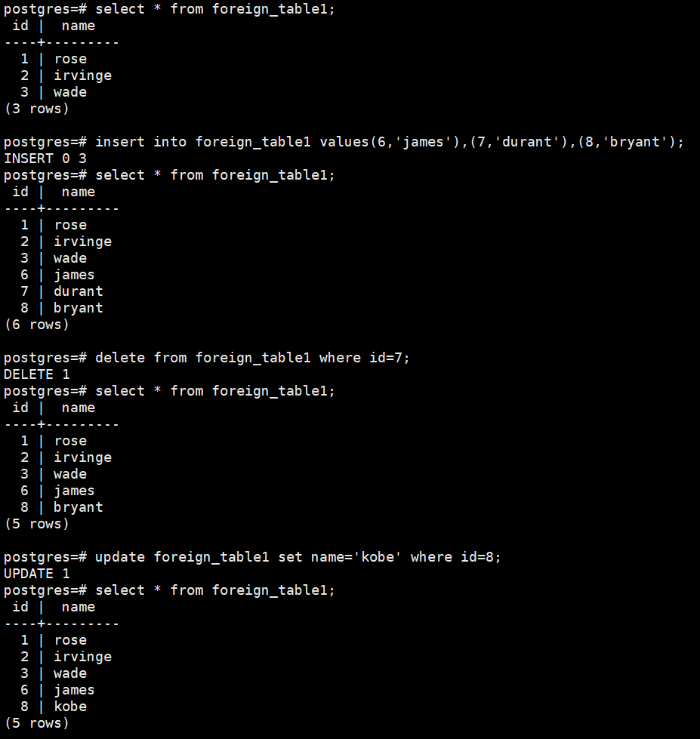
Task: Click the row containing durant
Action: 61,291
